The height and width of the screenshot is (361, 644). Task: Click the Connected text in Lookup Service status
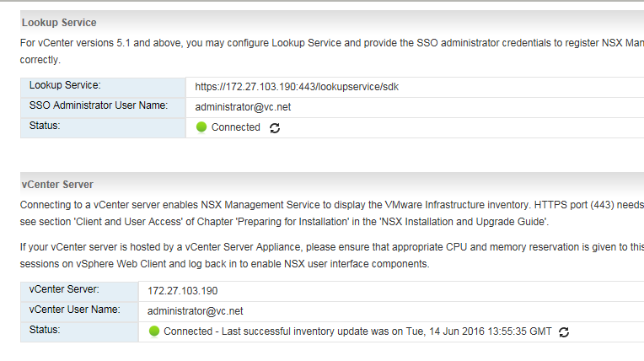tap(236, 127)
